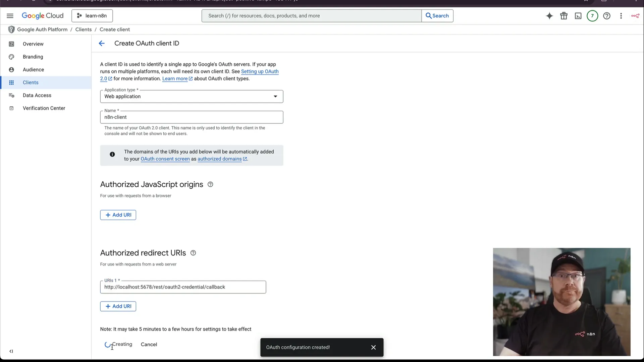Go to Google Auth Platform breadcrumb
Image resolution: width=644 pixels, height=362 pixels.
[x=42, y=29]
